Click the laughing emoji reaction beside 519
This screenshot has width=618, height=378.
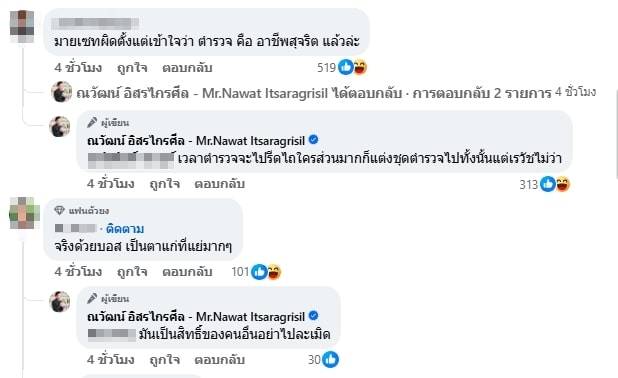[360, 67]
